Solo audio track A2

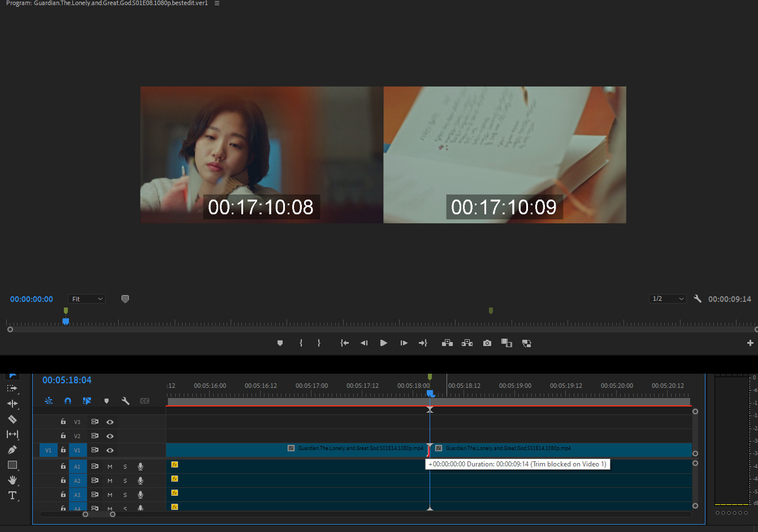(125, 481)
